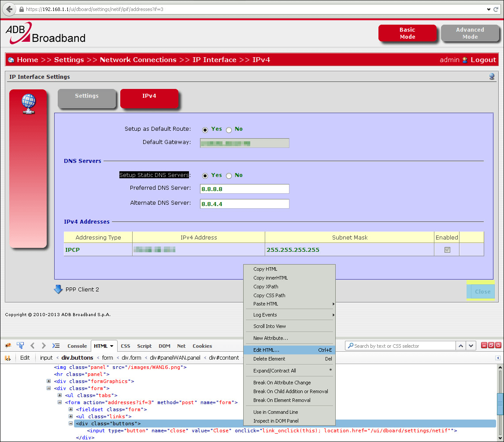Click the magnifier icon in Firebug search box
This screenshot has width=504, height=442.
tap(351, 346)
